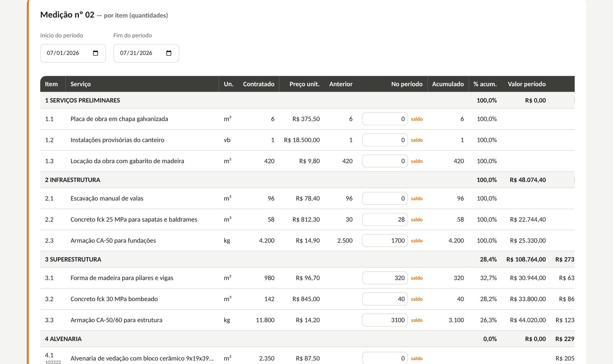Click saldo for Alvenaria de vedação
613x364 pixels.
(416, 359)
